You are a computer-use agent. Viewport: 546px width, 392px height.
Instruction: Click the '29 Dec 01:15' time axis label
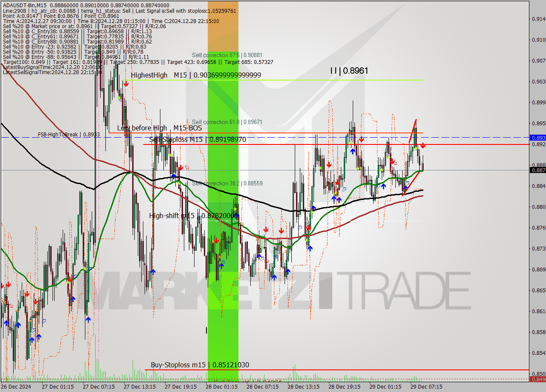tap(385, 387)
